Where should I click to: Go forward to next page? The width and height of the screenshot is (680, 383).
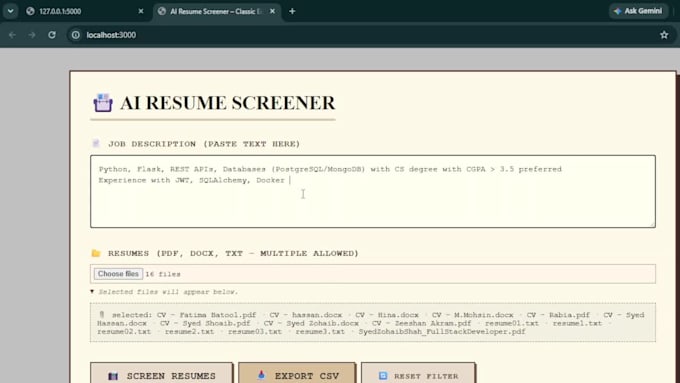point(32,35)
